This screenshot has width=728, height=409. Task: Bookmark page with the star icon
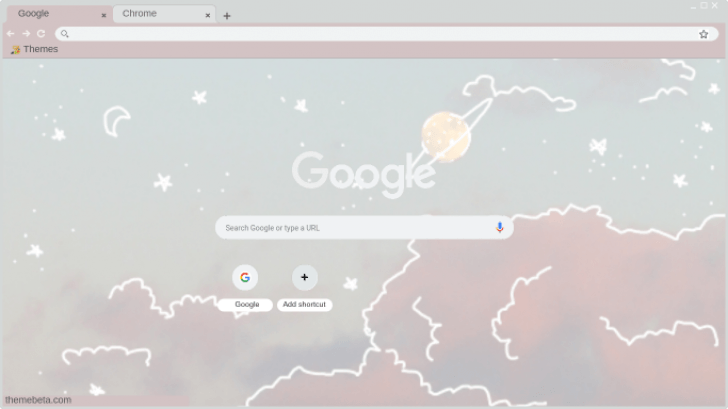coord(703,34)
